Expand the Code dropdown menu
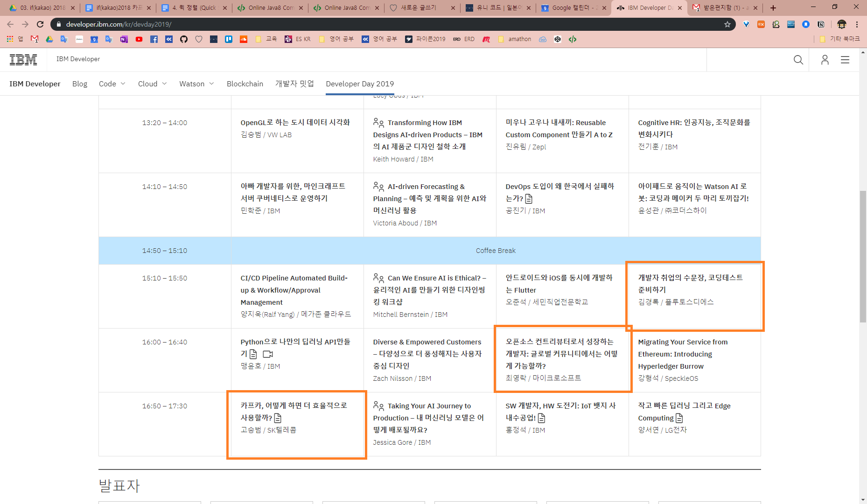Image resolution: width=867 pixels, height=504 pixels. click(112, 84)
